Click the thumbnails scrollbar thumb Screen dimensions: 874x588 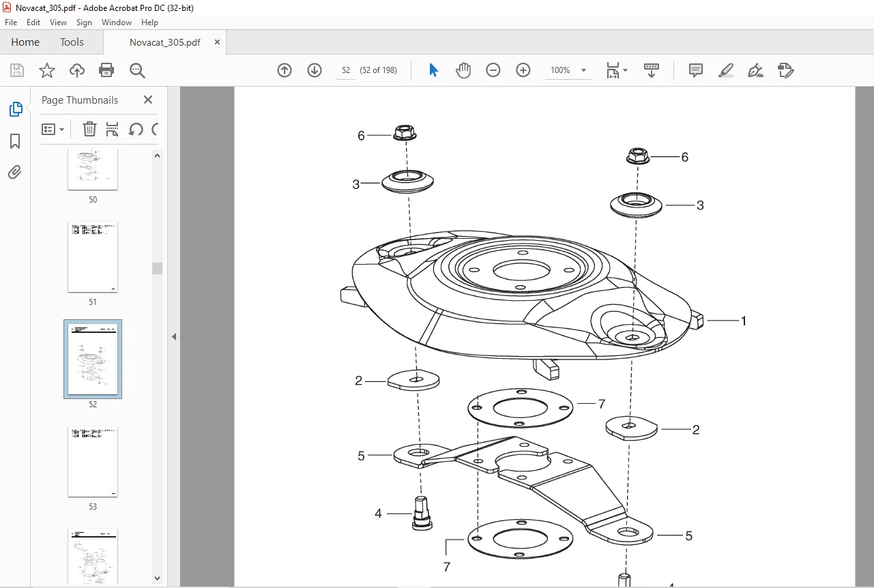click(x=157, y=268)
